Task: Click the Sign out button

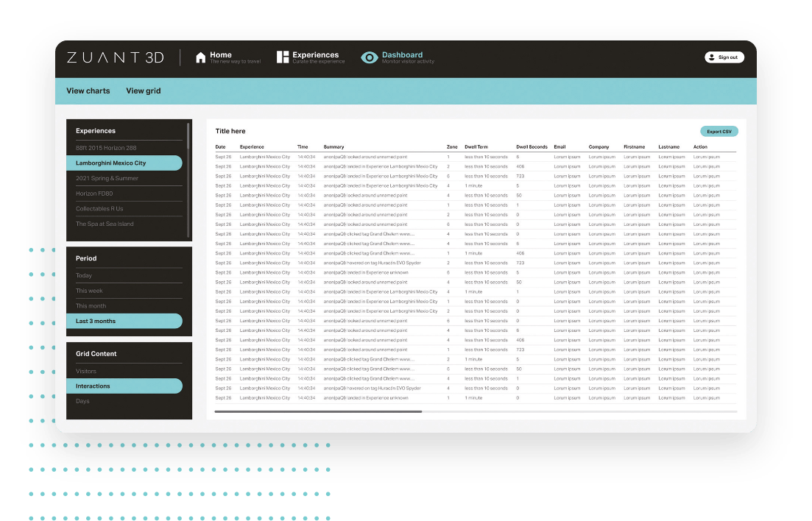Action: point(724,57)
